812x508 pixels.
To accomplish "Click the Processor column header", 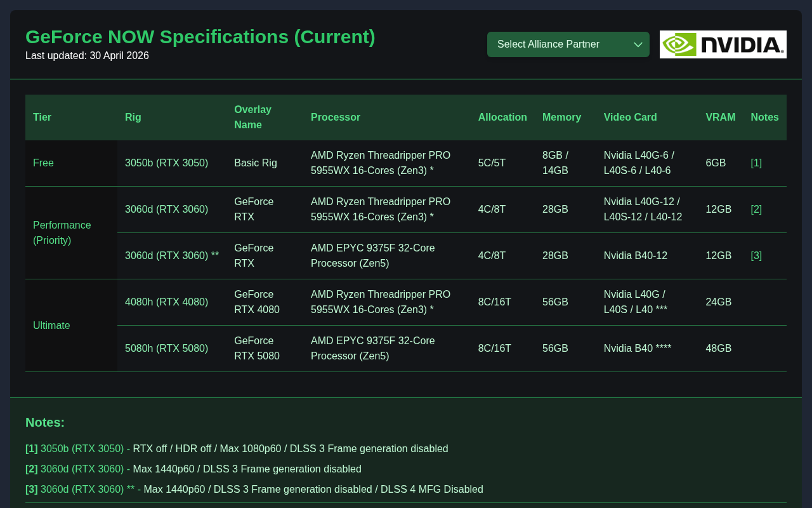I will tap(336, 117).
